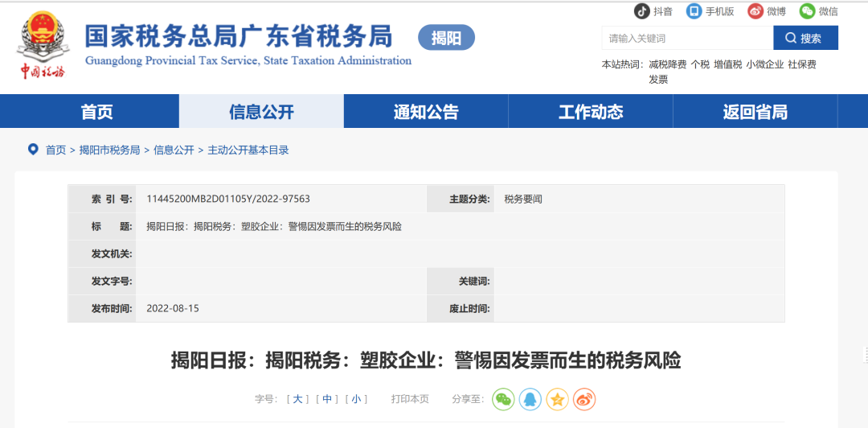Open the mobile version (手机版) icon

(x=694, y=11)
